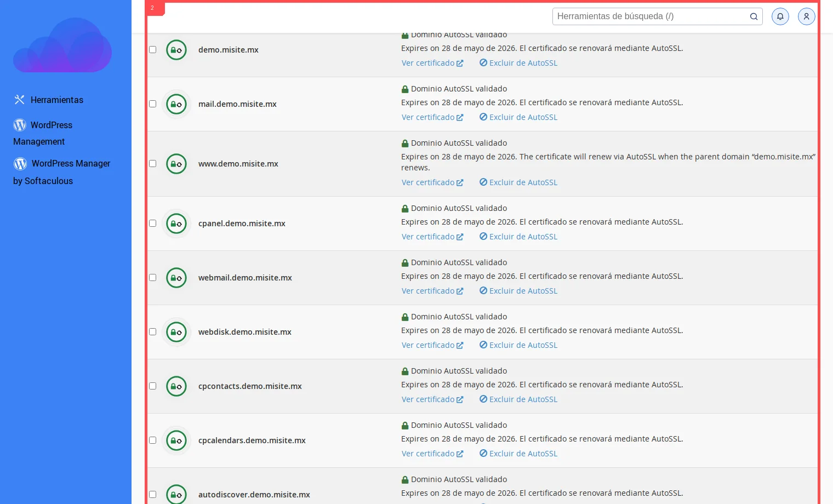Check the checkbox for mail.demo.misite.mx
Screen dimensions: 833x504
tap(152, 104)
